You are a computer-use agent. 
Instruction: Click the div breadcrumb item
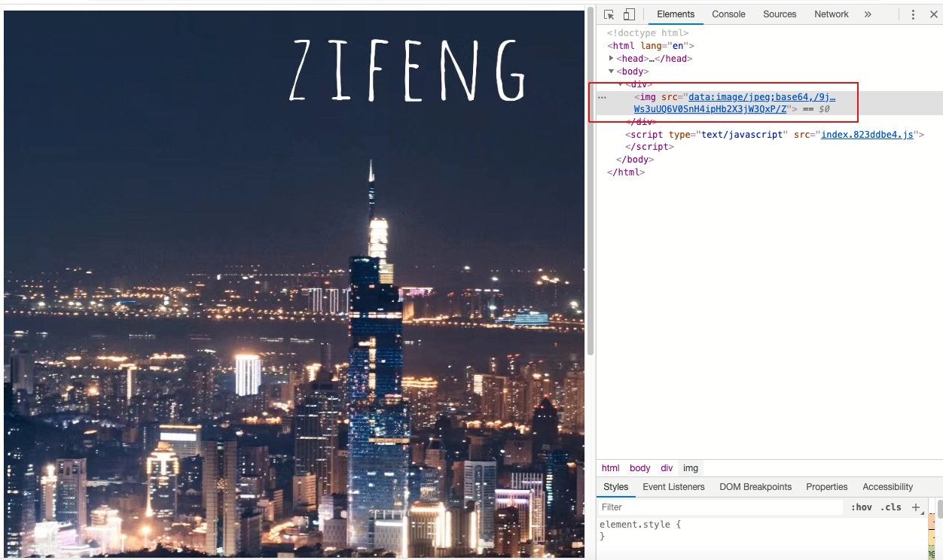pyautogui.click(x=667, y=468)
